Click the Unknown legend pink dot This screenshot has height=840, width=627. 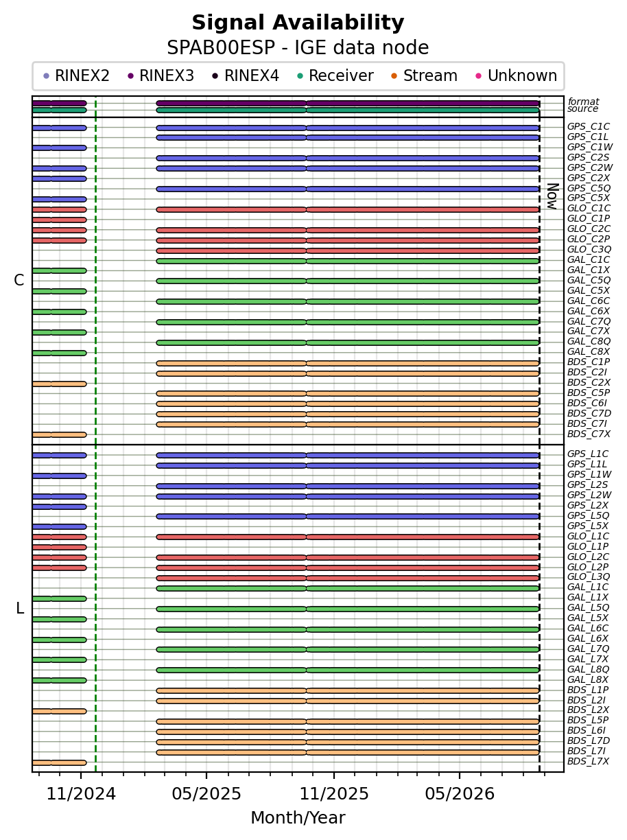tap(477, 76)
